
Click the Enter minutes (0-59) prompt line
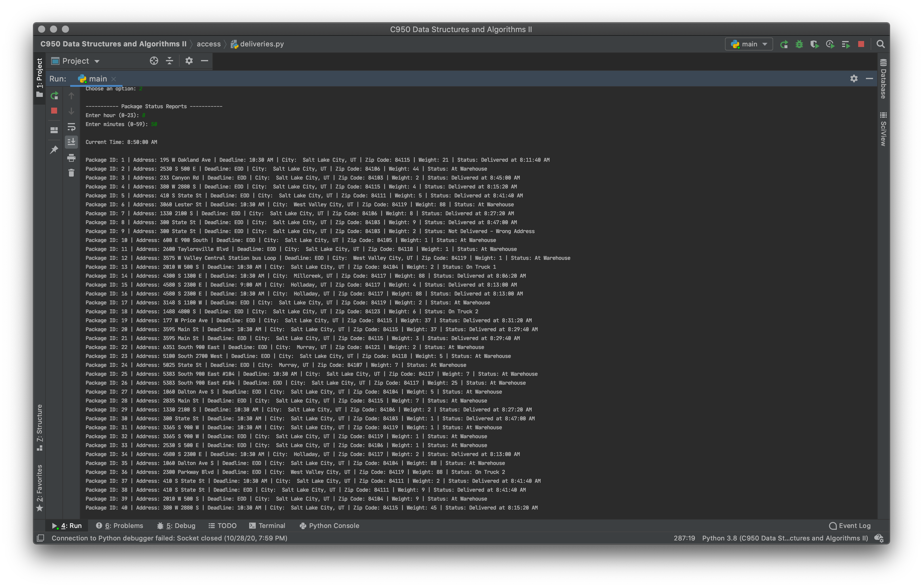[x=121, y=124]
